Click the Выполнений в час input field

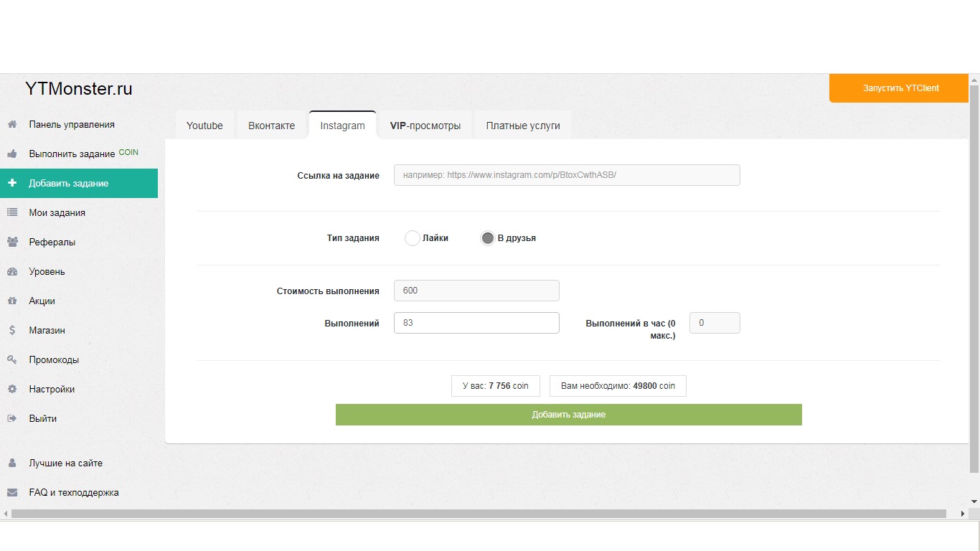click(x=715, y=323)
